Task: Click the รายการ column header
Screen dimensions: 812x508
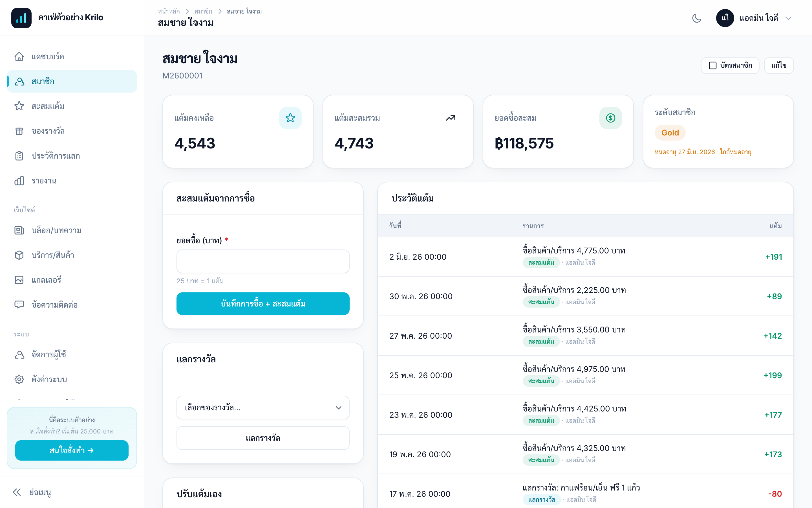Action: 533,226
